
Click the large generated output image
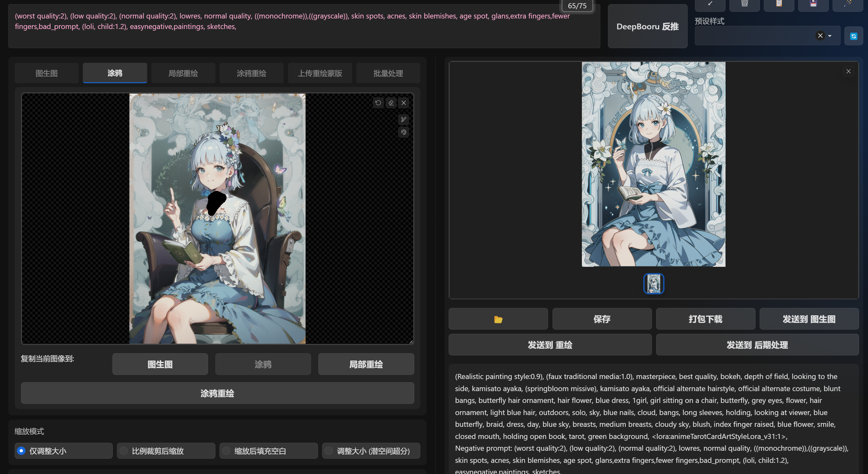[653, 164]
